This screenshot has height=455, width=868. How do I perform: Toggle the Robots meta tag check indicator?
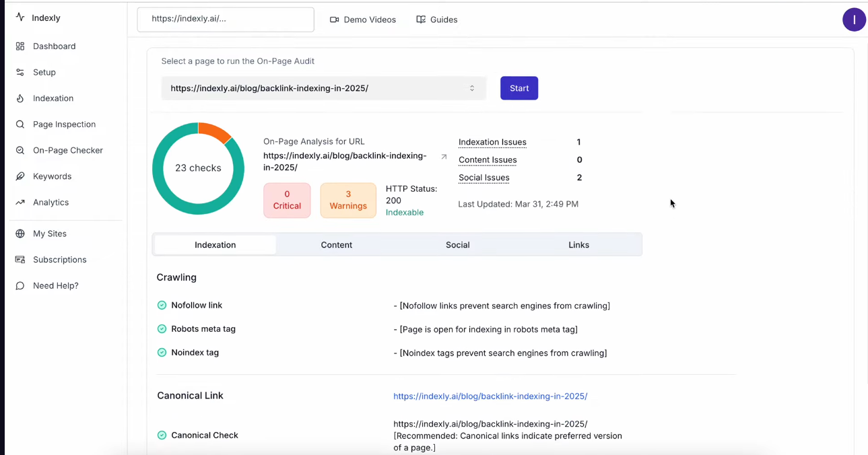pos(162,328)
